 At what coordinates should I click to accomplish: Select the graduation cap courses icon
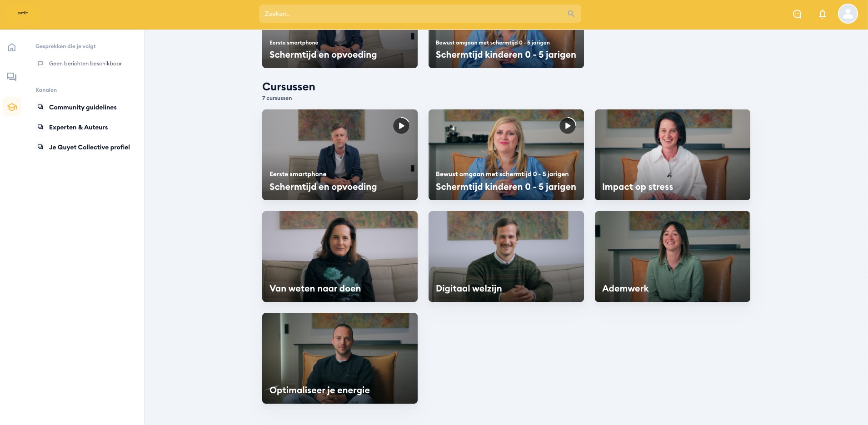click(x=12, y=107)
